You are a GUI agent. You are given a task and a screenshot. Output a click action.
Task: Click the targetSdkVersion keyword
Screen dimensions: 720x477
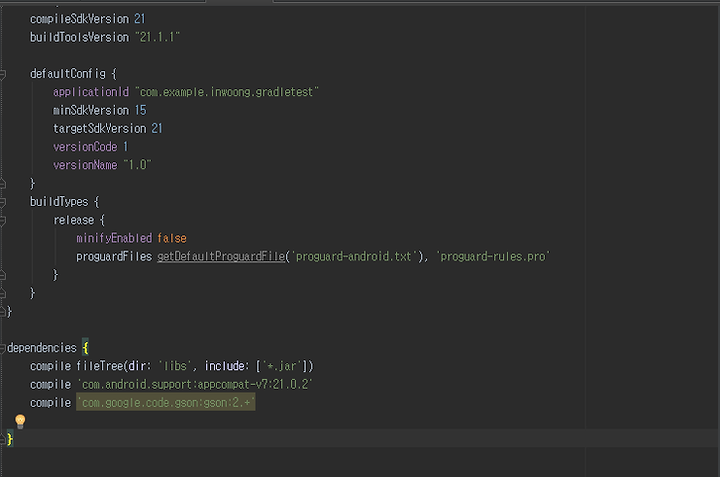coord(100,129)
